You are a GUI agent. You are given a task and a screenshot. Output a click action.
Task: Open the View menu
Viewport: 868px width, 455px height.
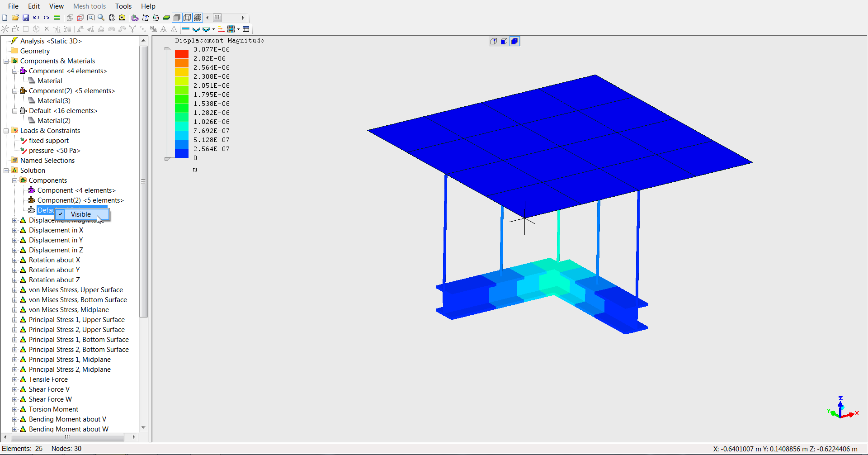pos(56,6)
